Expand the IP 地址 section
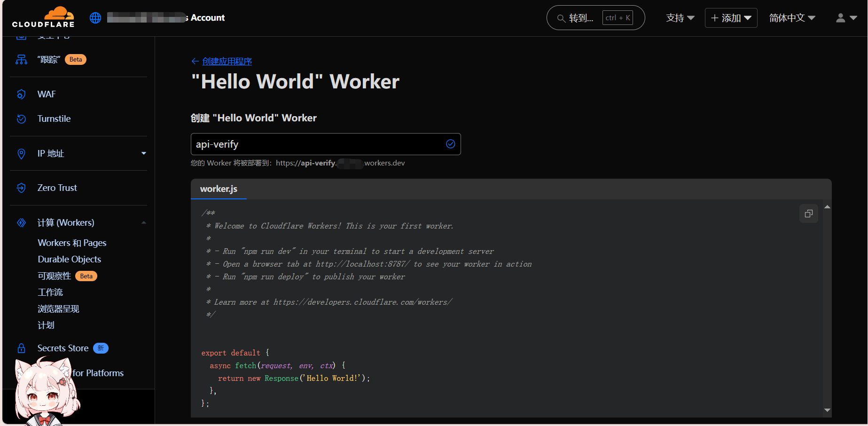 143,153
